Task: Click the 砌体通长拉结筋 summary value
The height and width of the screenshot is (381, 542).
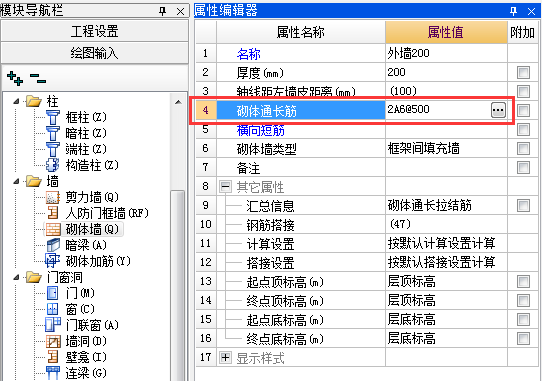Action: pyautogui.click(x=446, y=206)
